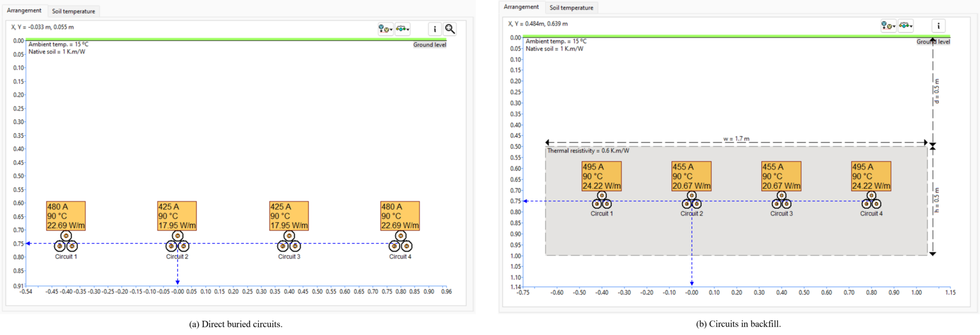Expand circuit grouping dropdown in left panel
Image resolution: width=980 pixels, height=335 pixels.
coord(402,29)
